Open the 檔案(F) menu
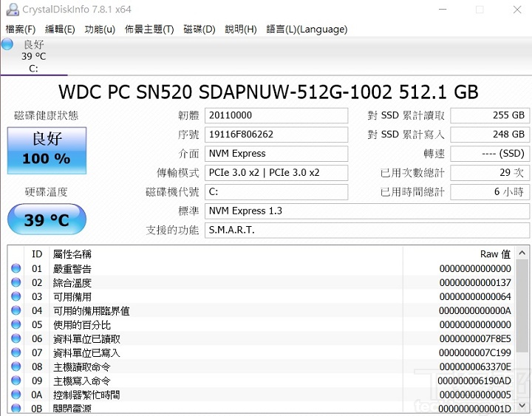 pos(21,29)
